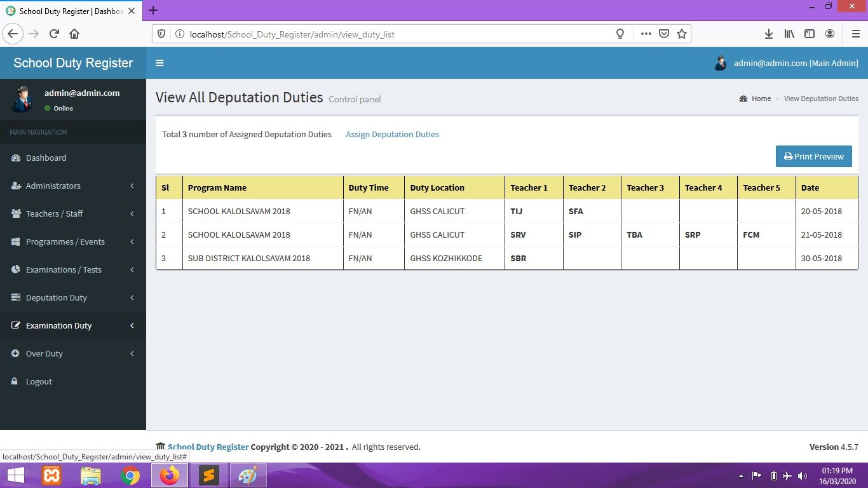868x488 pixels.
Task: Open the Assign Deputation Duties link
Action: pos(392,135)
